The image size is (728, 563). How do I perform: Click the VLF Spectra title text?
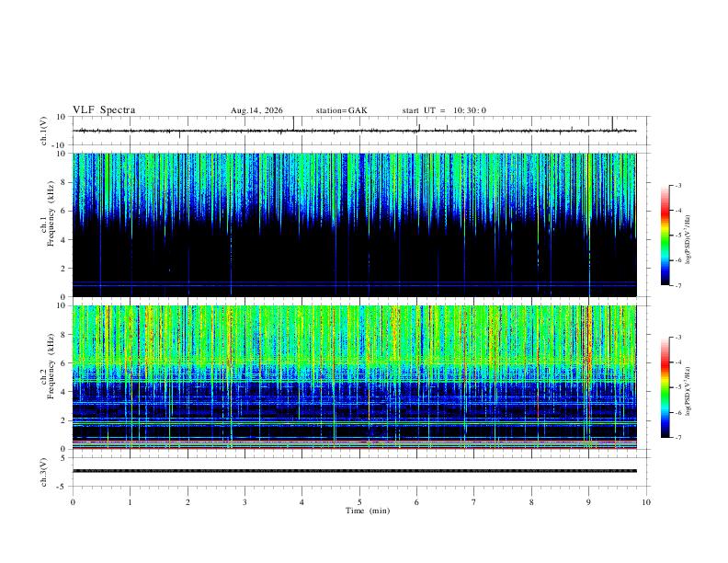(x=104, y=110)
